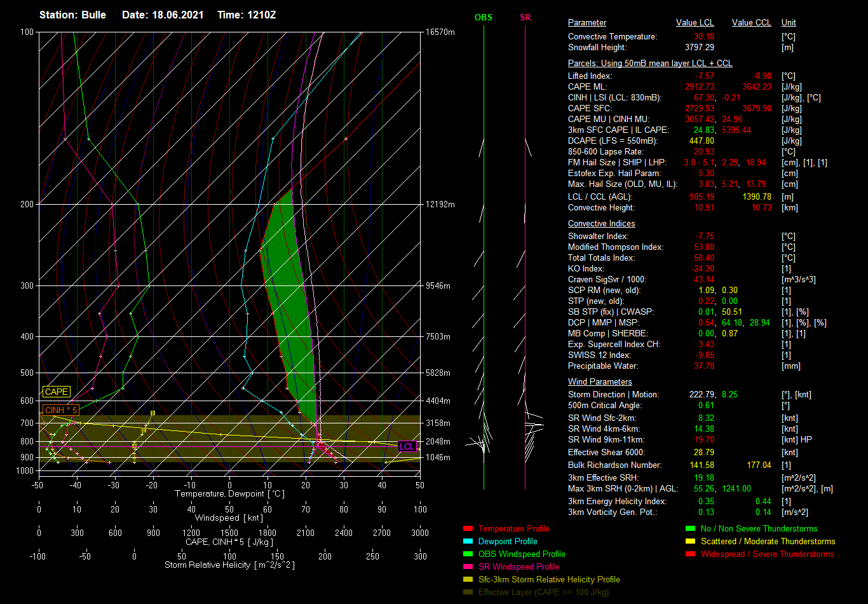868x604 pixels.
Task: Select the Value CCL column header
Action: click(x=751, y=23)
